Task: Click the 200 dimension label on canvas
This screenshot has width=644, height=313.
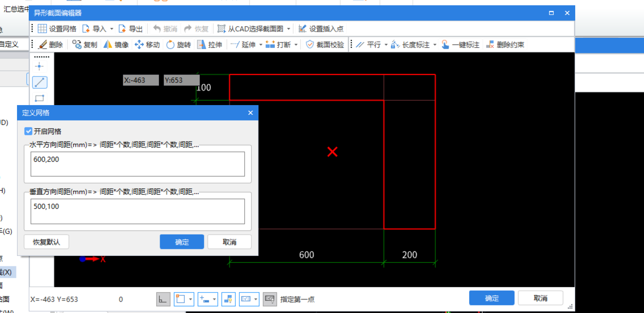Action: (x=409, y=255)
